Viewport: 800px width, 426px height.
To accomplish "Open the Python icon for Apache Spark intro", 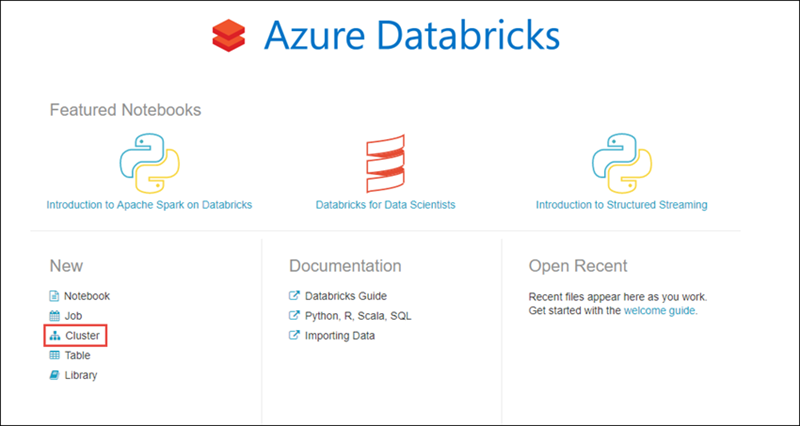I will 149,163.
